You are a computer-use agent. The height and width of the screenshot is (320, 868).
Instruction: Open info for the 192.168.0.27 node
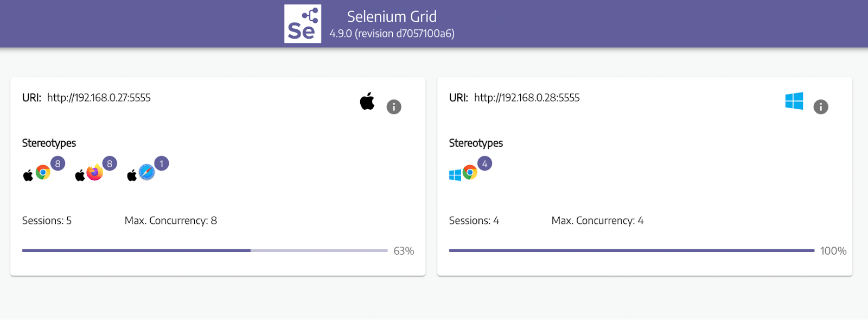click(x=394, y=107)
